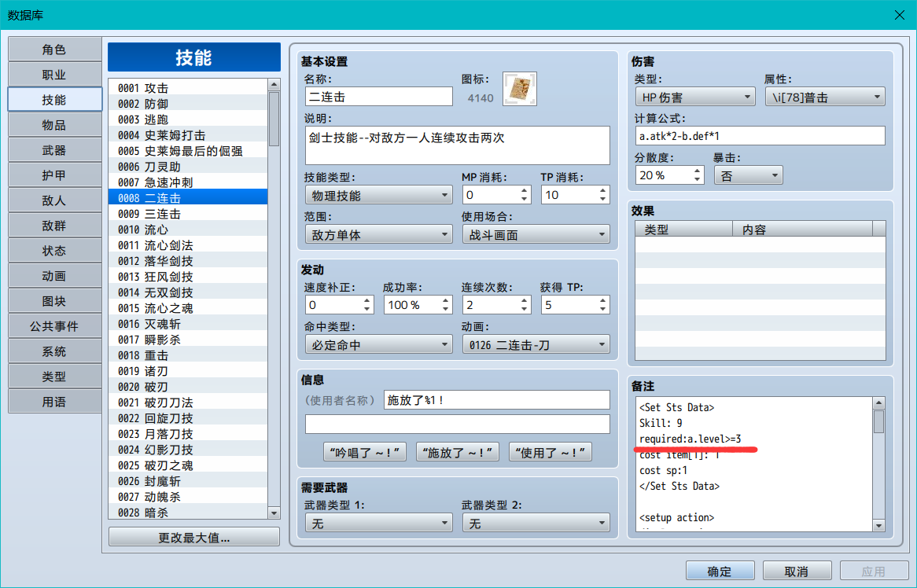Expand 武器类型 1 dropdown
Image resolution: width=917 pixels, height=588 pixels.
(x=379, y=524)
